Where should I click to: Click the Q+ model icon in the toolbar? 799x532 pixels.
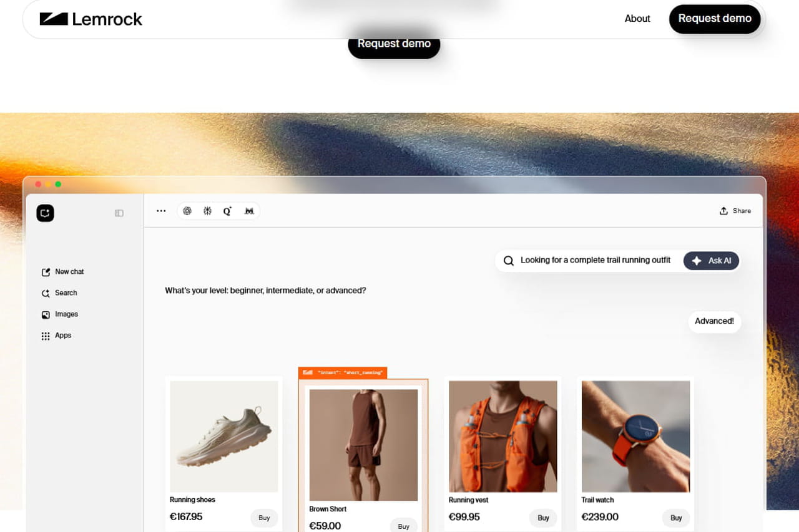(x=227, y=210)
